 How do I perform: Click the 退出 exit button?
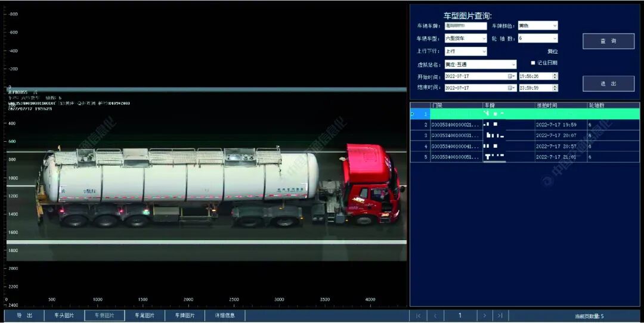[x=608, y=83]
